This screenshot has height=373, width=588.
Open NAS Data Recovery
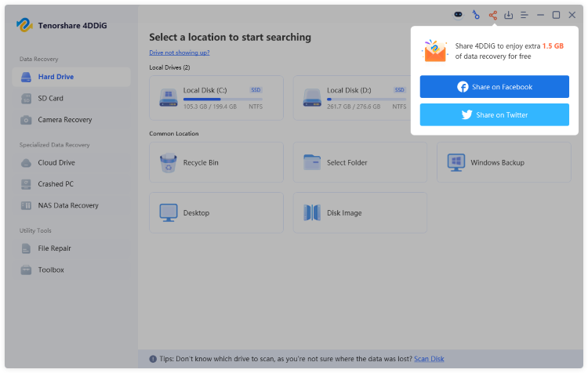point(71,205)
